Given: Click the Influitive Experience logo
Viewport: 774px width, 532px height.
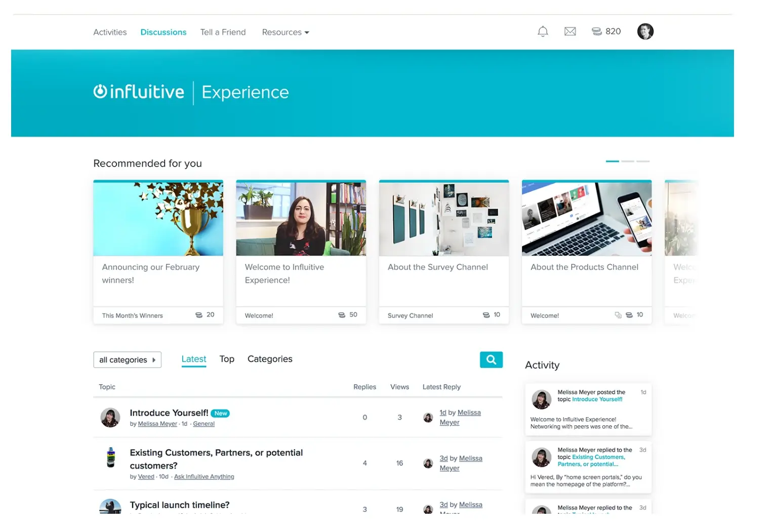Looking at the screenshot, I should (x=191, y=92).
